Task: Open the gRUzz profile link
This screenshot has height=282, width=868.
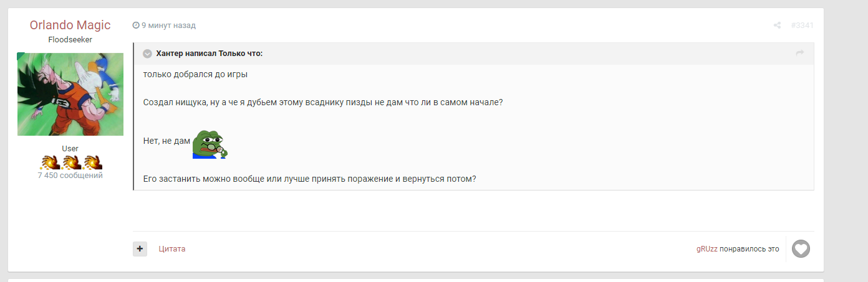Action: pos(706,249)
